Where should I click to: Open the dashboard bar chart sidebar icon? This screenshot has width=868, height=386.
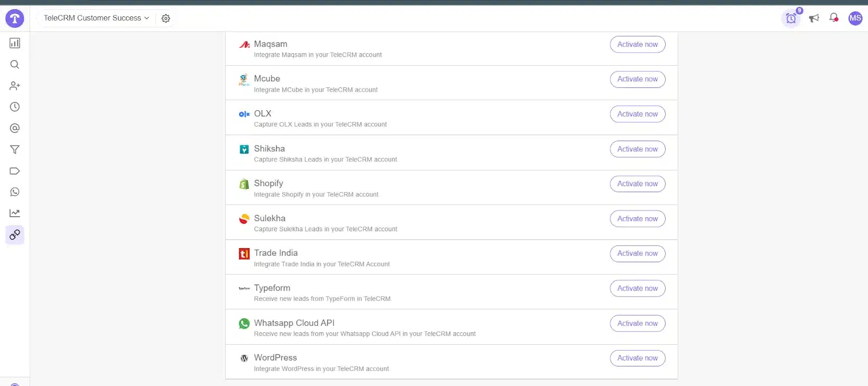click(15, 43)
